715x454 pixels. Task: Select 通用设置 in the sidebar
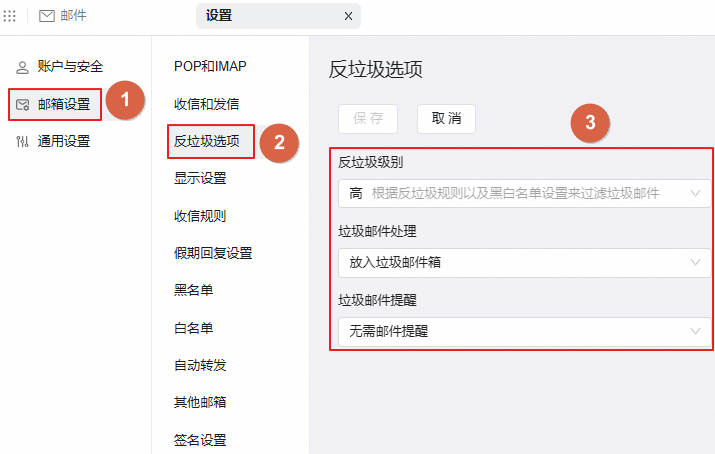pos(64,142)
